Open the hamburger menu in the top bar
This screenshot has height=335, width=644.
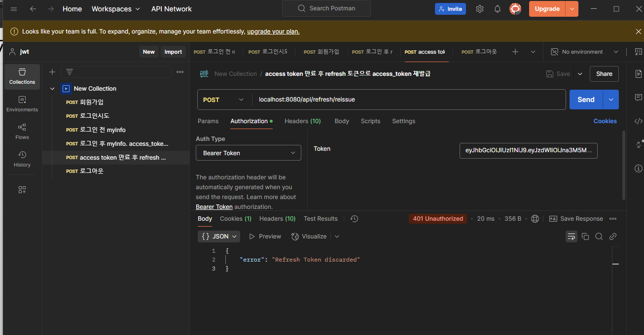tap(14, 9)
